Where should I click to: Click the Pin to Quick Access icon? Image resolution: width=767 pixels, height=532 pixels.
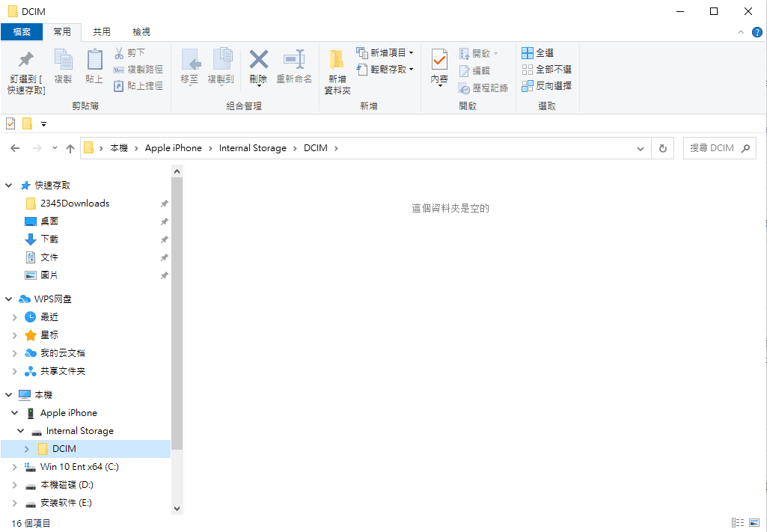[26, 60]
